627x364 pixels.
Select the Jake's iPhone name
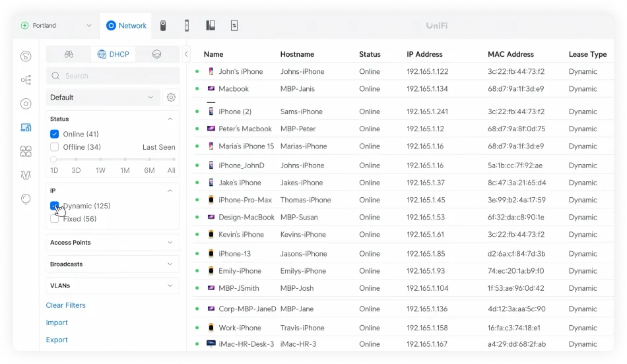click(x=240, y=183)
